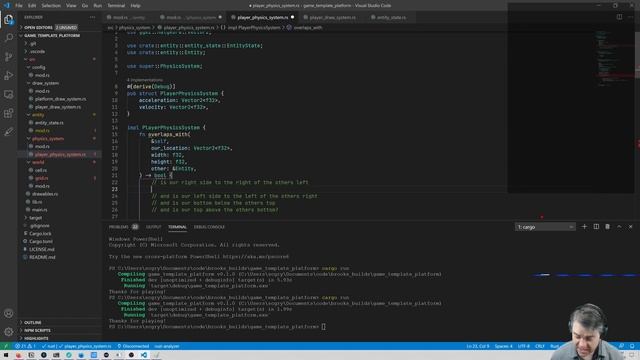The width and height of the screenshot is (640, 360).
Task: Close the terminal panel
Action: tap(631, 227)
